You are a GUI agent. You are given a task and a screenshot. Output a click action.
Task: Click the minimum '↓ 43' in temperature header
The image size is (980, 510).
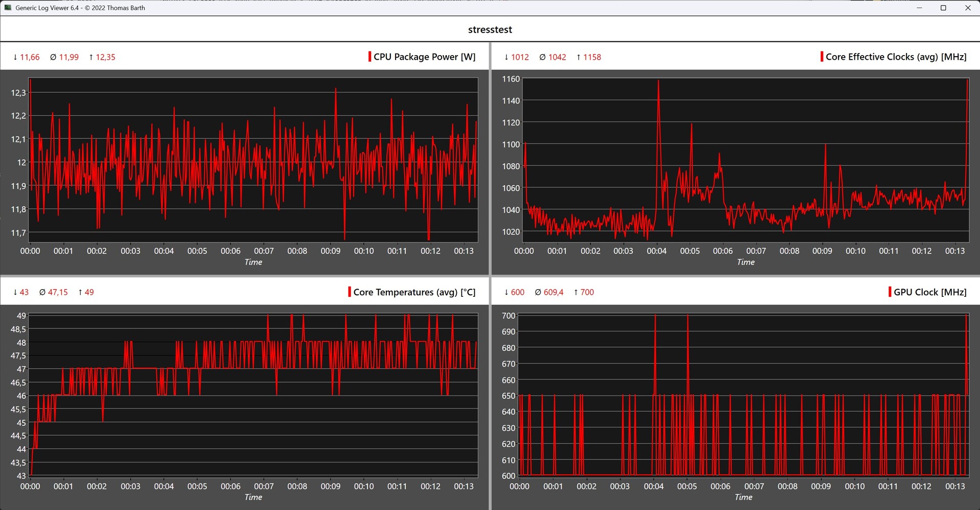pos(21,292)
